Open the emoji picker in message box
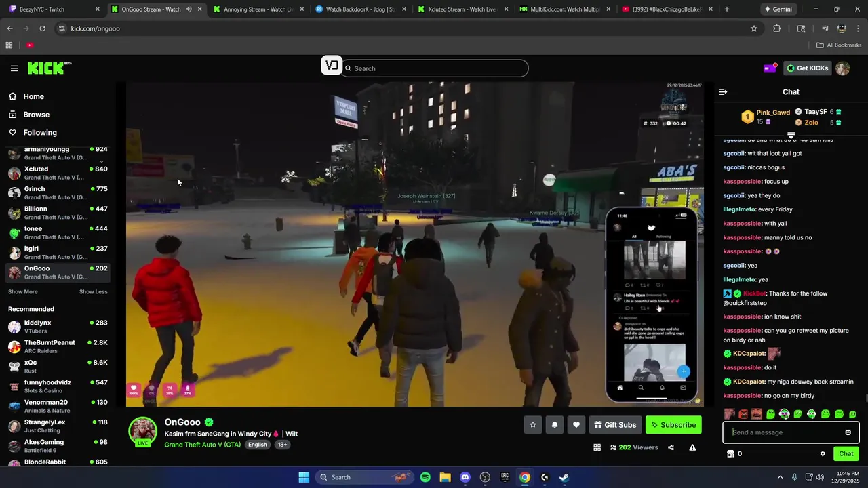868x488 pixels. coord(848,432)
